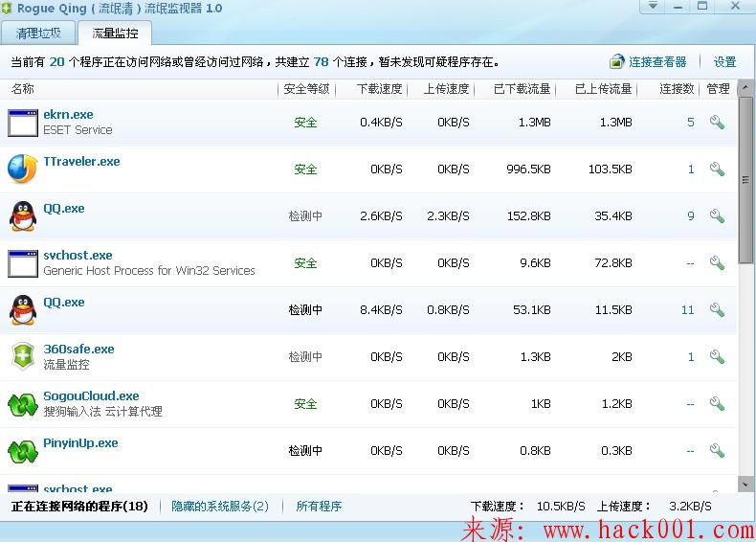
Task: Open TTraveler.exe process name link
Action: click(81, 161)
